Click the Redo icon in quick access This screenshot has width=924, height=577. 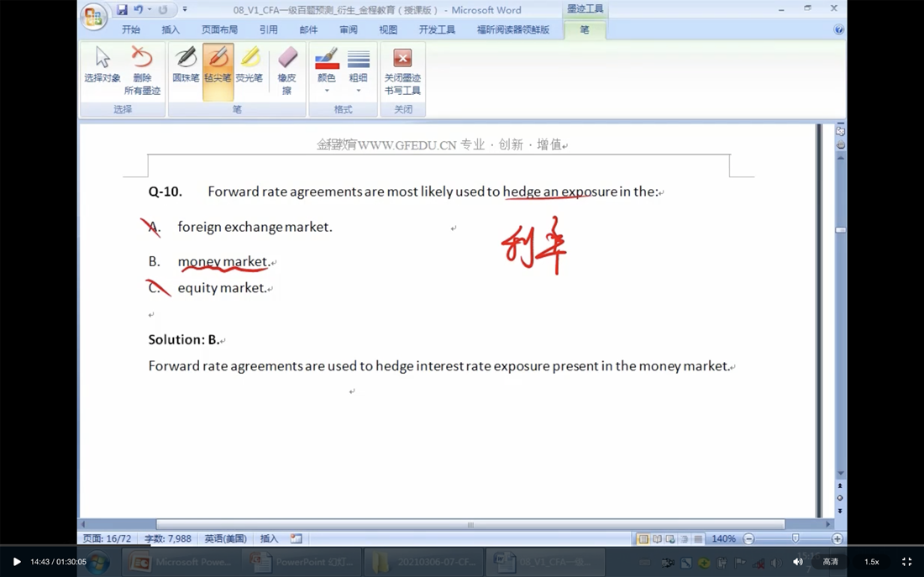[163, 9]
